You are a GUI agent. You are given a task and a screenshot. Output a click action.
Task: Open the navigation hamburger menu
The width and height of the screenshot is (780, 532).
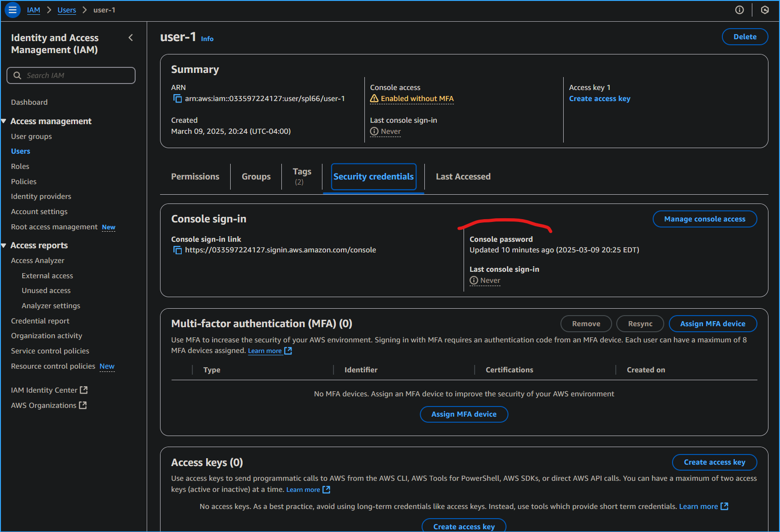point(12,10)
